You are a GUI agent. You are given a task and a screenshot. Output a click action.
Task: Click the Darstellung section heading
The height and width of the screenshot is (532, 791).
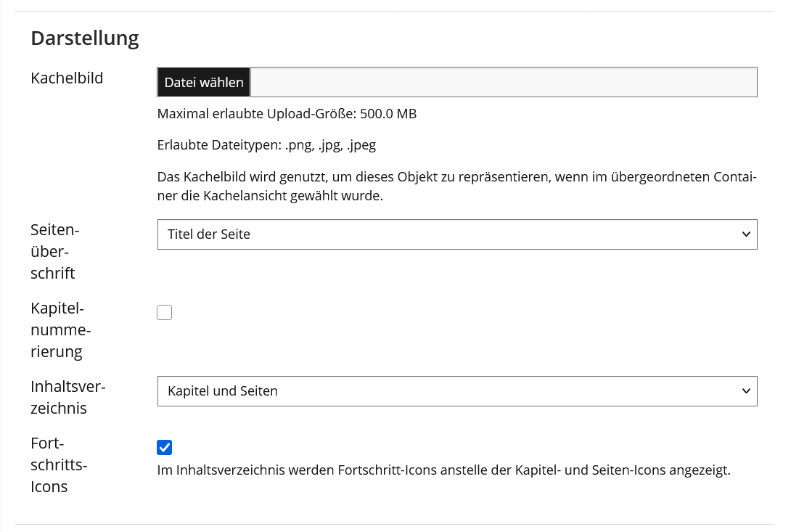coord(85,38)
